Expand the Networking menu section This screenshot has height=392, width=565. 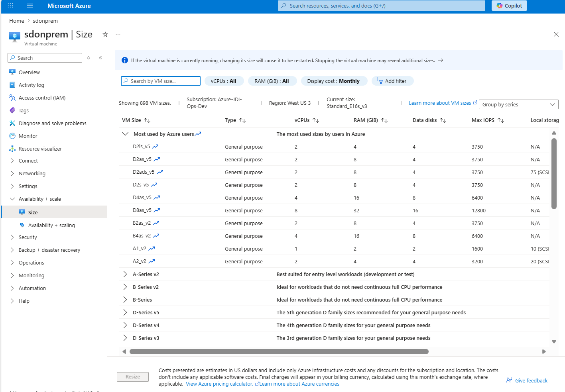click(12, 174)
